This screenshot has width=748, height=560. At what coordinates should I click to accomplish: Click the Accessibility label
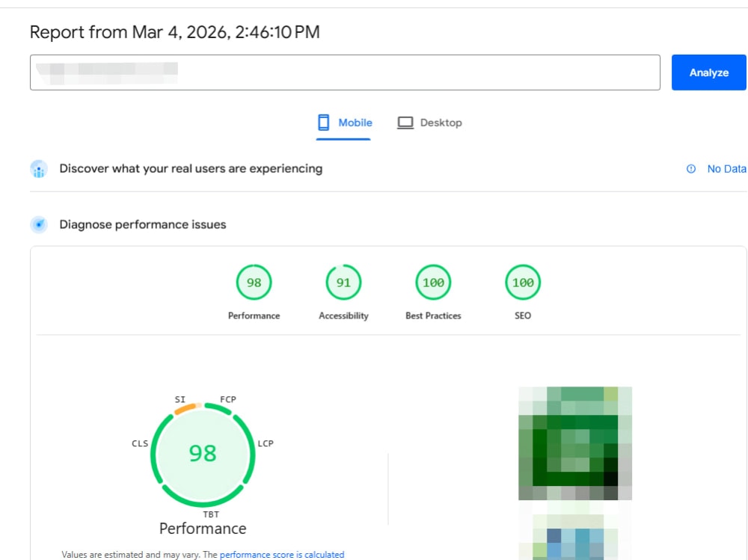pyautogui.click(x=343, y=316)
